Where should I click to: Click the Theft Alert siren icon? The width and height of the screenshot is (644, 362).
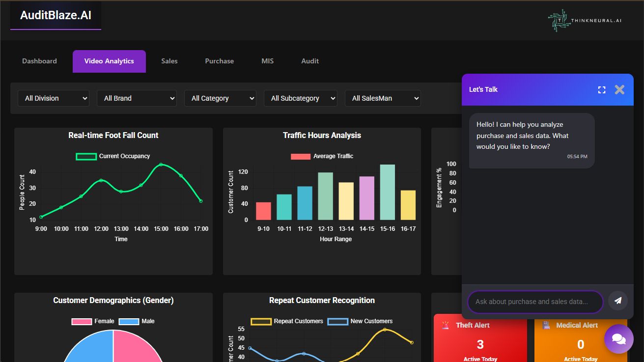pos(445,325)
